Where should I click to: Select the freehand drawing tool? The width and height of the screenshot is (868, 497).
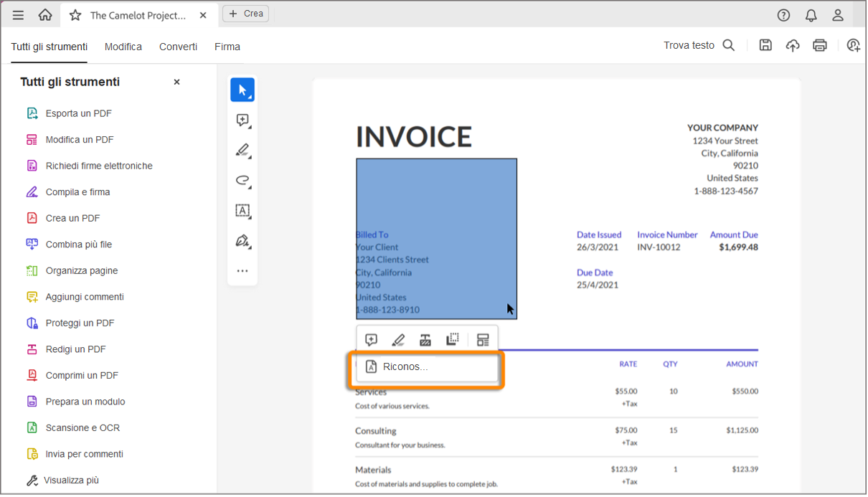tap(242, 181)
